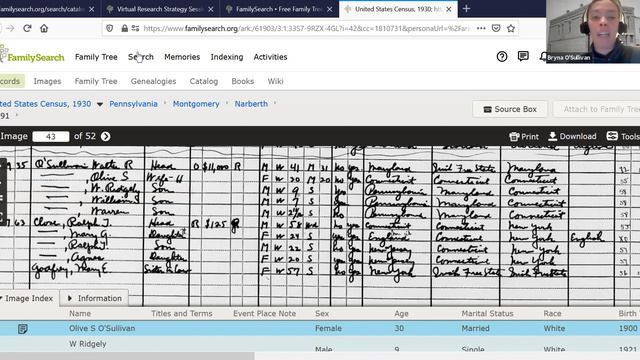The image size is (640, 360).
Task: Open the Search main menu
Action: tap(141, 57)
